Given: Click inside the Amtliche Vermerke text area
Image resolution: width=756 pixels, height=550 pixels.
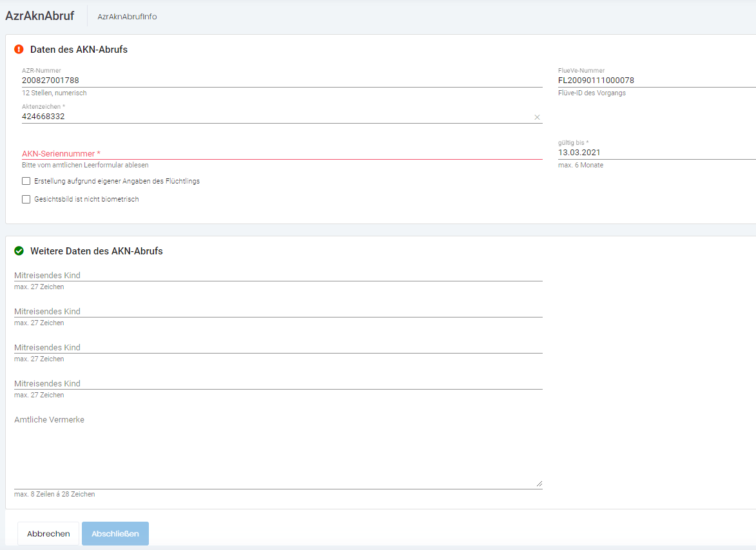Looking at the screenshot, I should click(277, 451).
